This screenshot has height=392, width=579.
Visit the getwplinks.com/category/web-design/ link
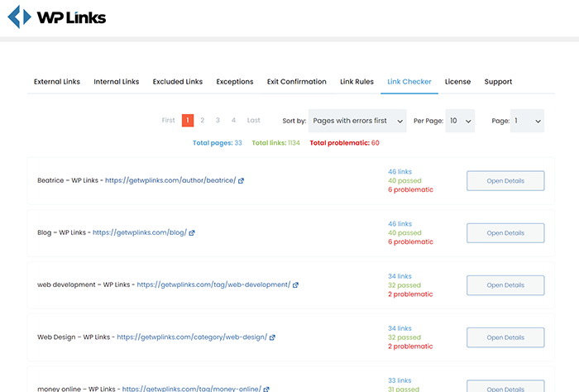click(x=191, y=337)
